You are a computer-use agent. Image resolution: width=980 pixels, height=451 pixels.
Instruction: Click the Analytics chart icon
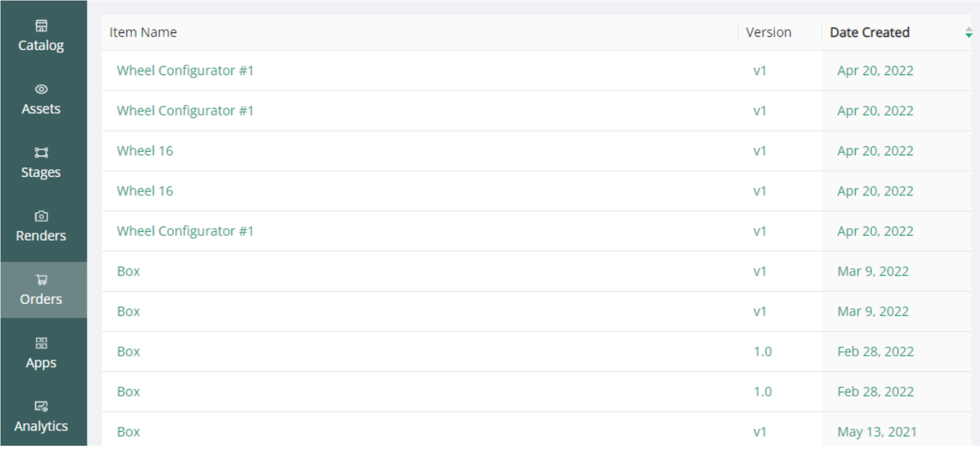pos(41,406)
